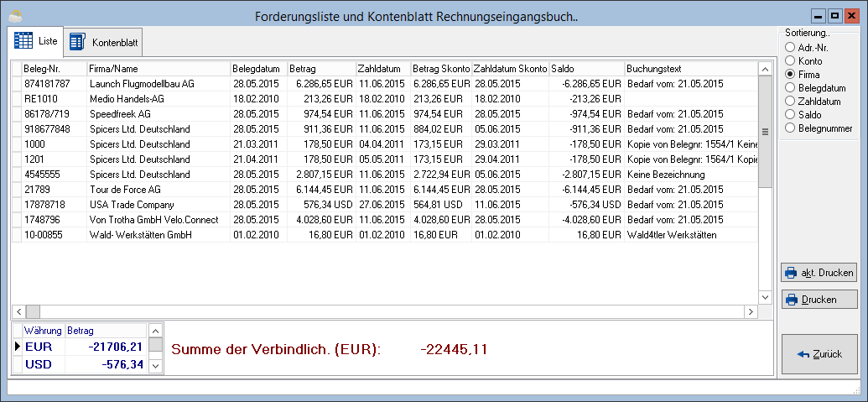Click the back arrow icon on Zurück
Viewport: 868px width, 402px height.
(x=803, y=354)
